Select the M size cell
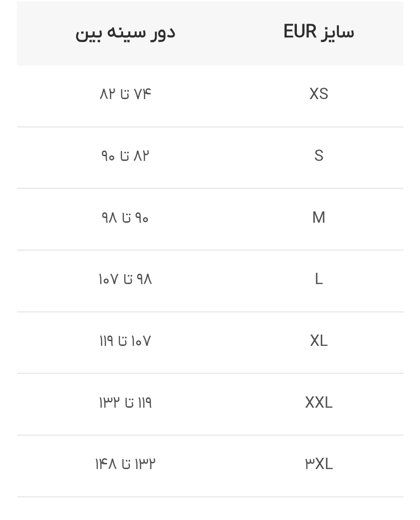420x520 pixels. 319,218
